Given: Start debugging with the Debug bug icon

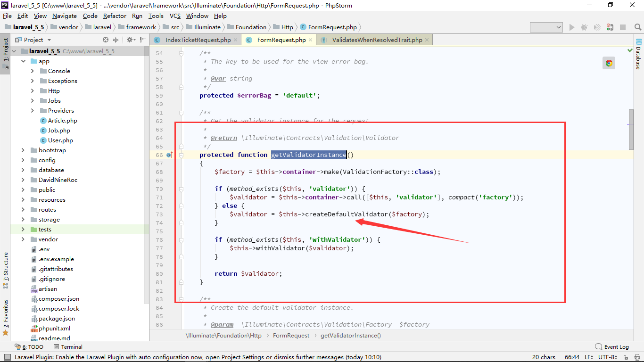Looking at the screenshot, I should [x=585, y=27].
